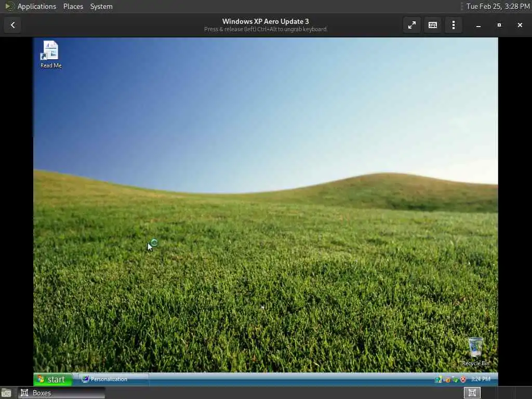This screenshot has width=532, height=399.
Task: Open the Applications menu
Action: pyautogui.click(x=37, y=6)
